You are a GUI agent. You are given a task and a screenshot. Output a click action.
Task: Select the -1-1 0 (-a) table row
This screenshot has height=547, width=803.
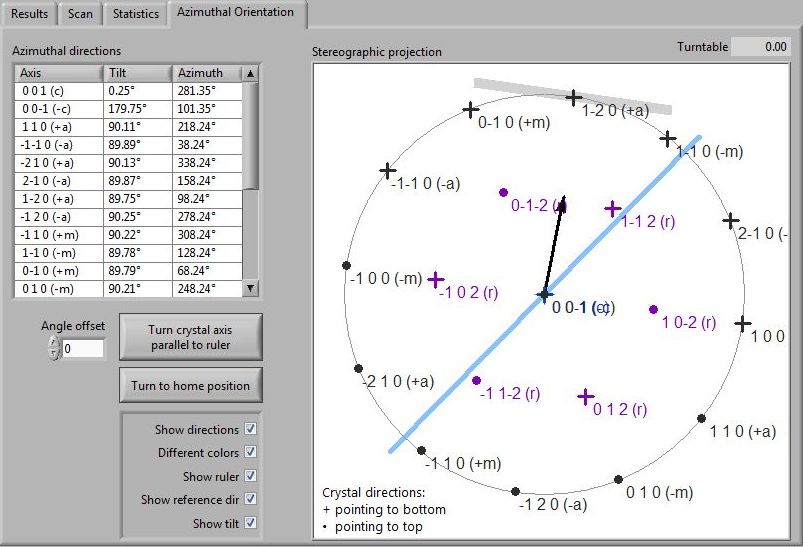coord(129,145)
